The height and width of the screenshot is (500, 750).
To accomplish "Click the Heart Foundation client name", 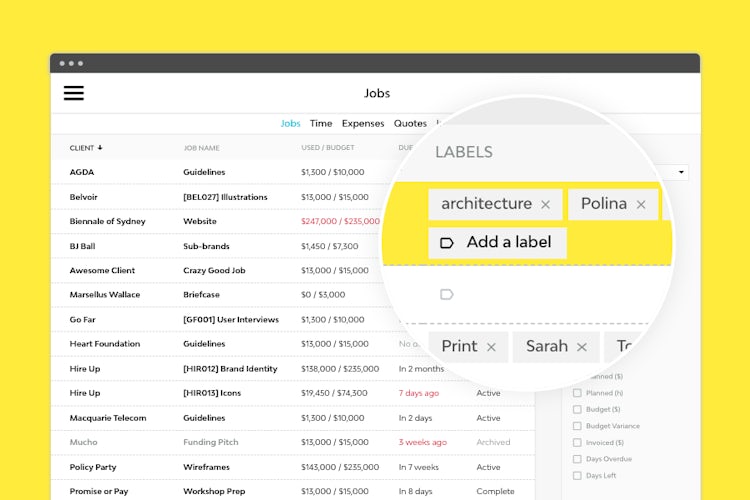I will [x=105, y=344].
